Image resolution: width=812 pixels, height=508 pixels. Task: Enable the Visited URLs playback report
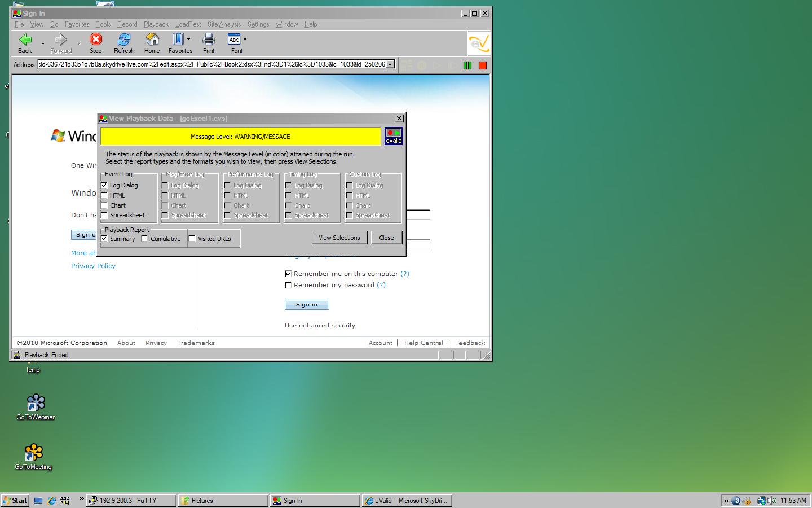click(192, 239)
